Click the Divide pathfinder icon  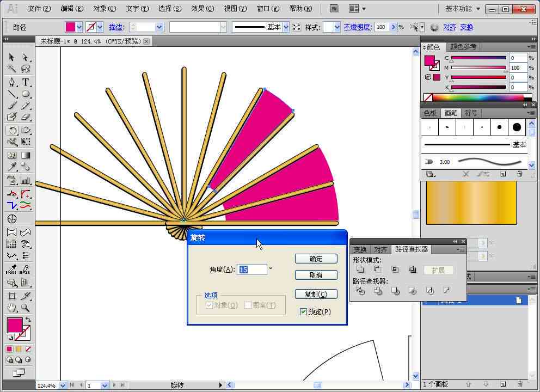tap(360, 291)
